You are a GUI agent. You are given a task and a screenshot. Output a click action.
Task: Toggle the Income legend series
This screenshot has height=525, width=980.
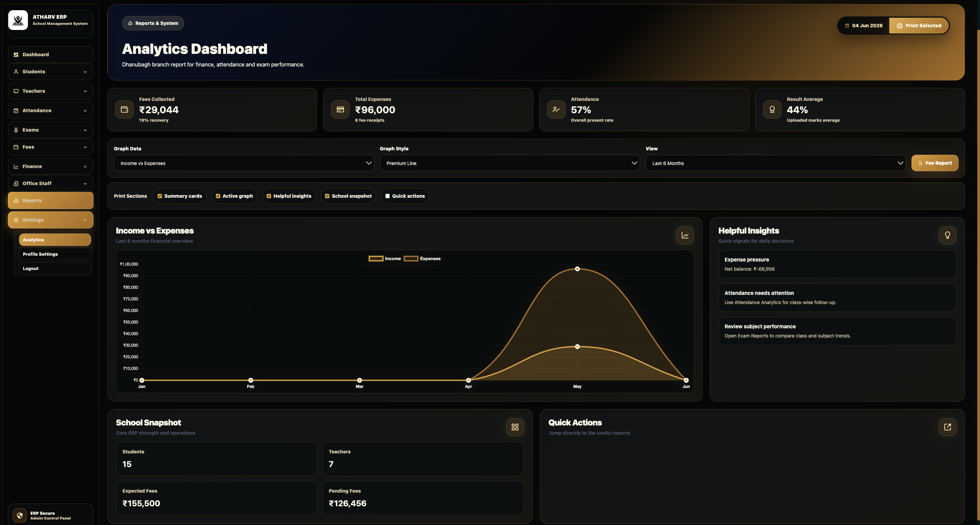click(x=385, y=259)
